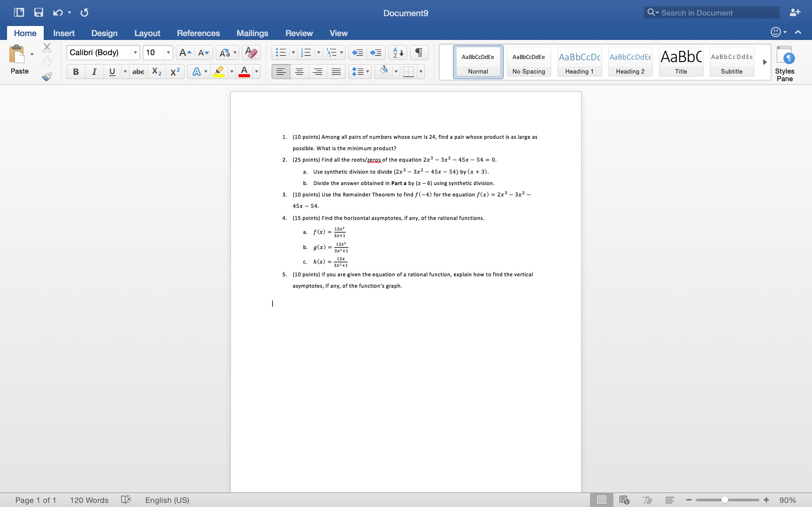Select the Heading 1 style
The width and height of the screenshot is (812, 507).
click(579, 61)
